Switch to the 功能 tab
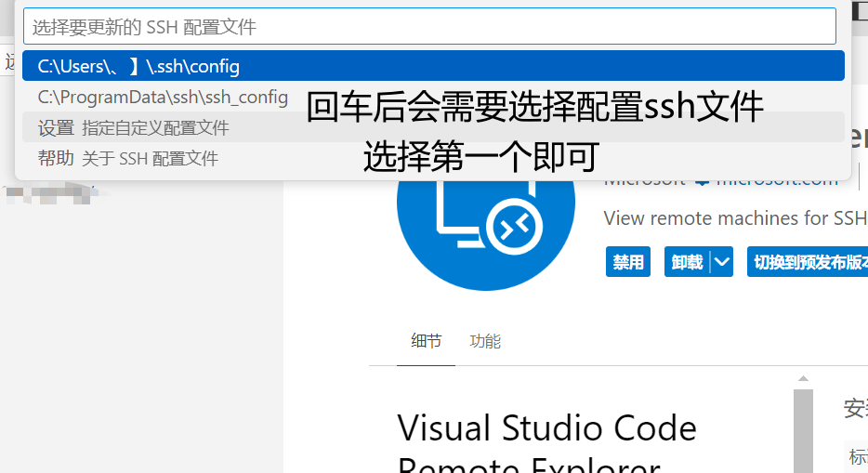Viewport: 868px width, 473px height. [x=485, y=341]
